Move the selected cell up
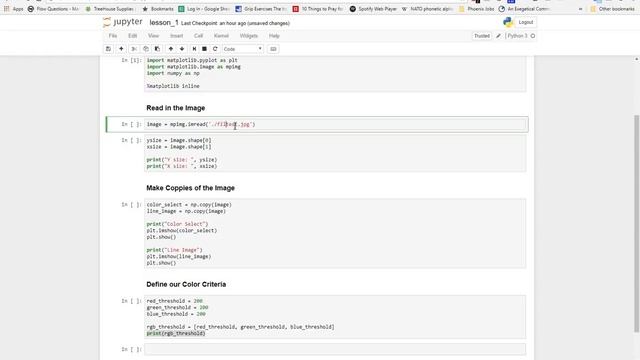This screenshot has height=360, width=640. click(x=171, y=49)
